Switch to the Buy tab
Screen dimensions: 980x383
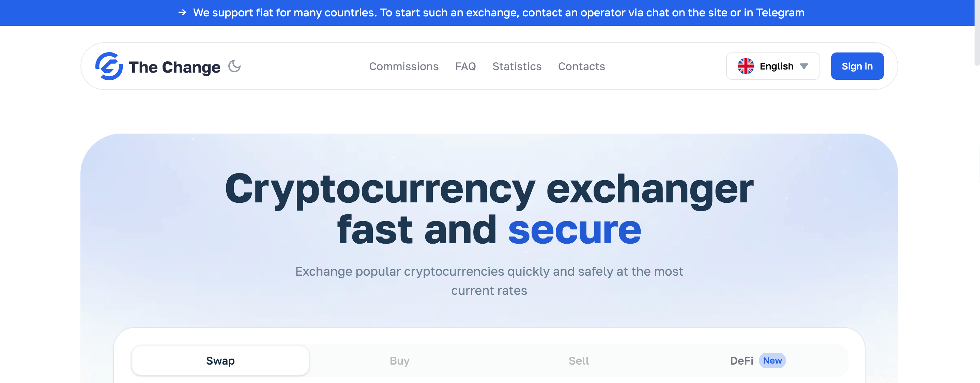[399, 361]
